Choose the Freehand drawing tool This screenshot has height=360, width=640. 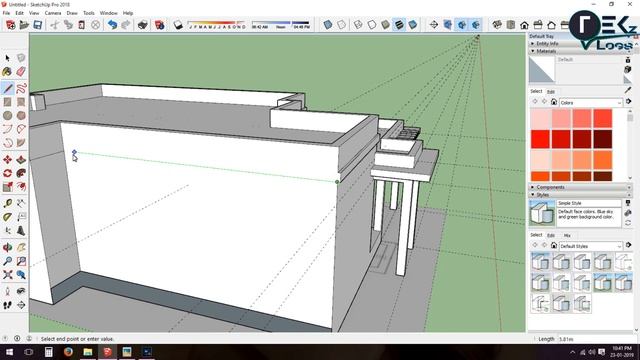(x=21, y=88)
